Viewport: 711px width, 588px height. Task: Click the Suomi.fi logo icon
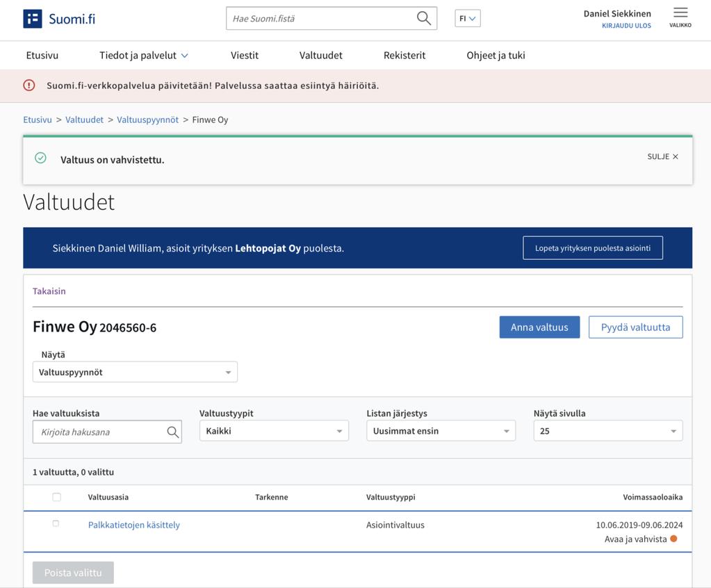click(33, 19)
